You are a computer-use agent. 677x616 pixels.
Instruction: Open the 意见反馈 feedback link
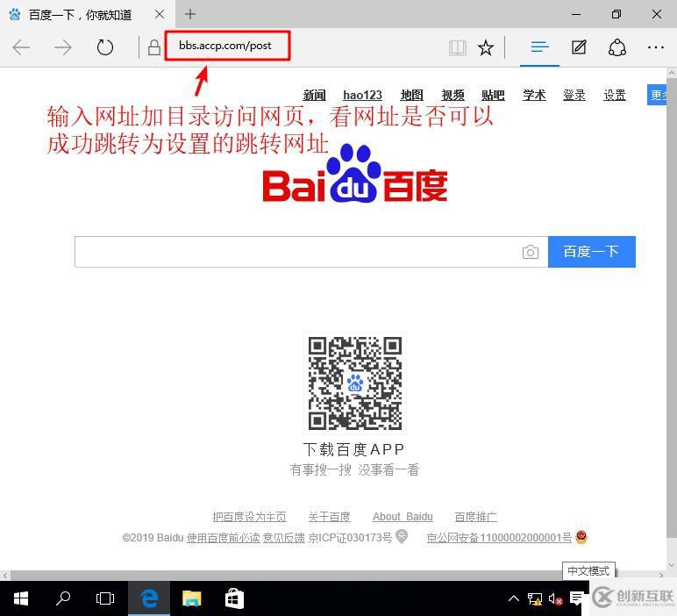(283, 538)
